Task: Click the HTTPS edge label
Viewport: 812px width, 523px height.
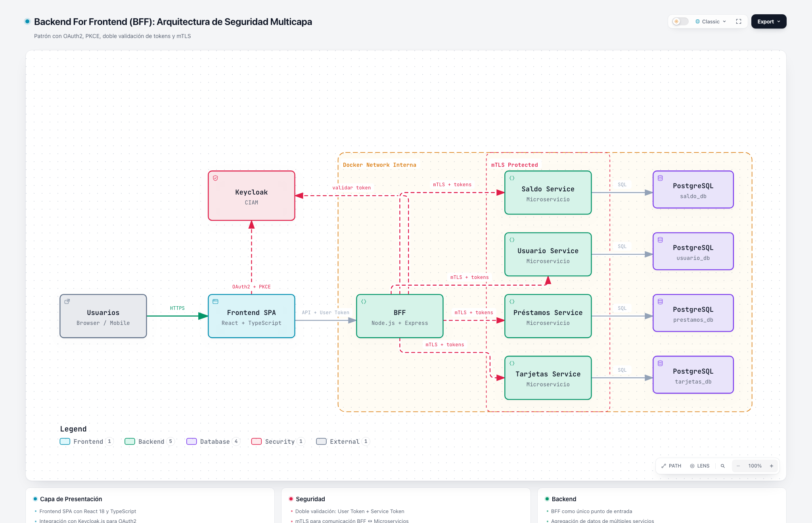Action: [x=177, y=308]
